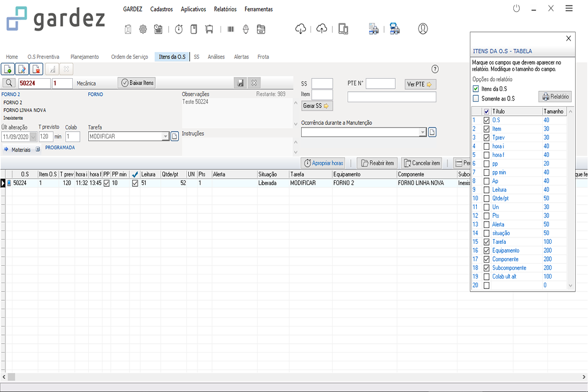Image resolution: width=588 pixels, height=392 pixels.
Task: Click the file cabinet archive icon
Action: click(261, 29)
